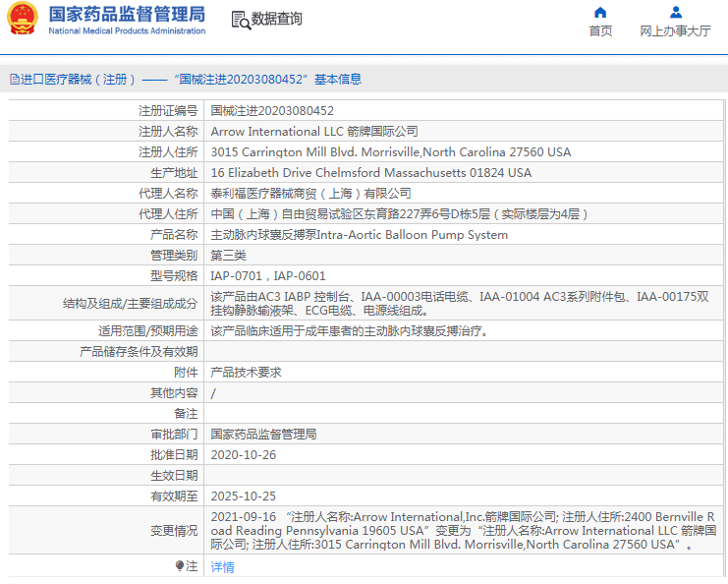Image resolution: width=728 pixels, height=584 pixels.
Task: Click the 数据查询 magnifier document icon
Action: [x=240, y=20]
